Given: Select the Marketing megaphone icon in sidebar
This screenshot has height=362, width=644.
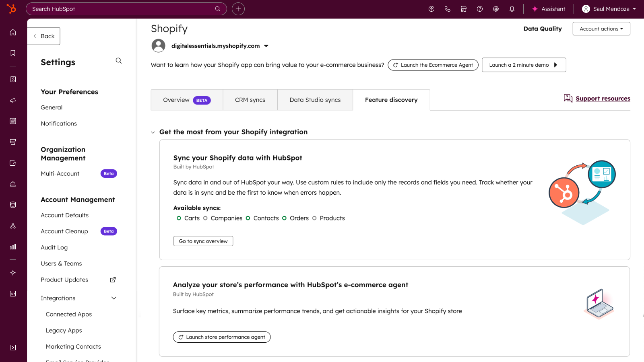Looking at the screenshot, I should pyautogui.click(x=13, y=100).
